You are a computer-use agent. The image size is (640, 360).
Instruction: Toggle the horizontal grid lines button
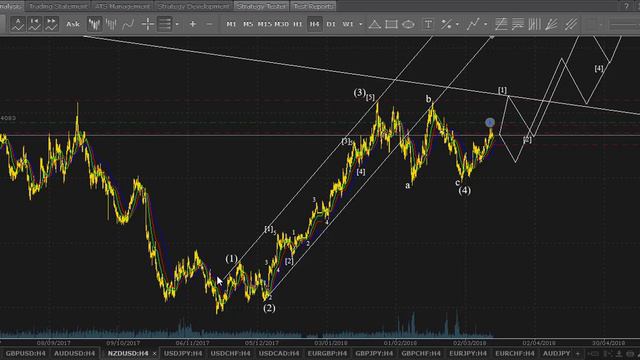point(164,24)
